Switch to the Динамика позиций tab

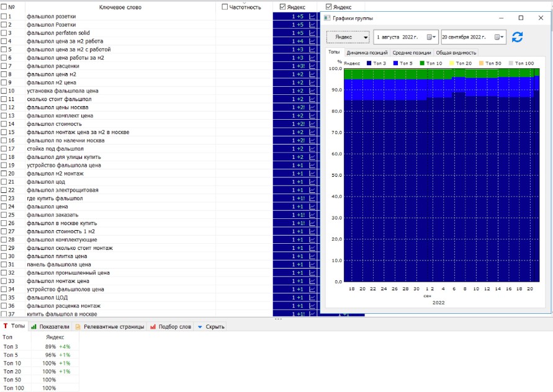pyautogui.click(x=367, y=53)
